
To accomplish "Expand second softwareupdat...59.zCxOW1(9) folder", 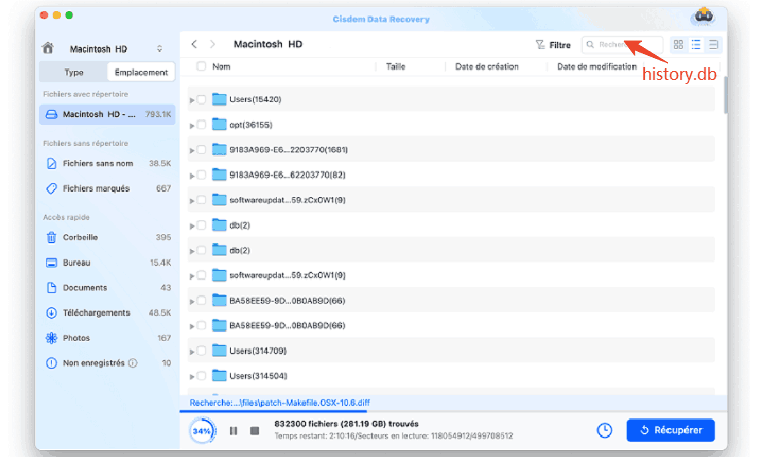I will click(192, 276).
